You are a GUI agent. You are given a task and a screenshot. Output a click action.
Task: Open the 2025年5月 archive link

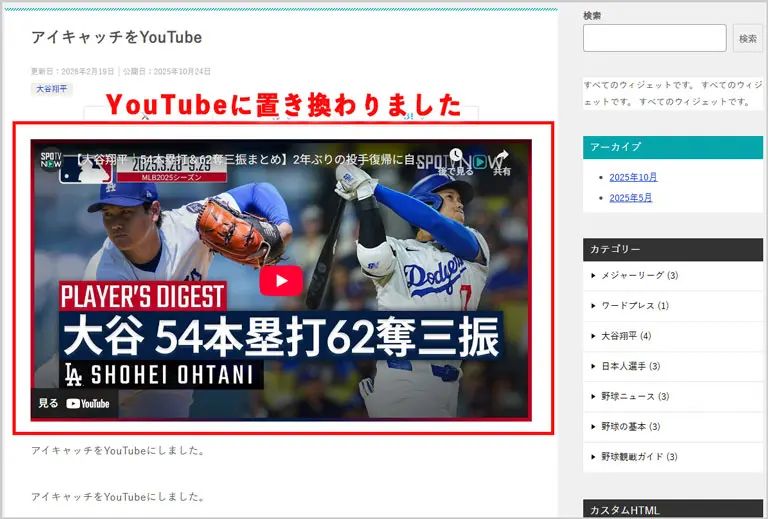coord(630,198)
